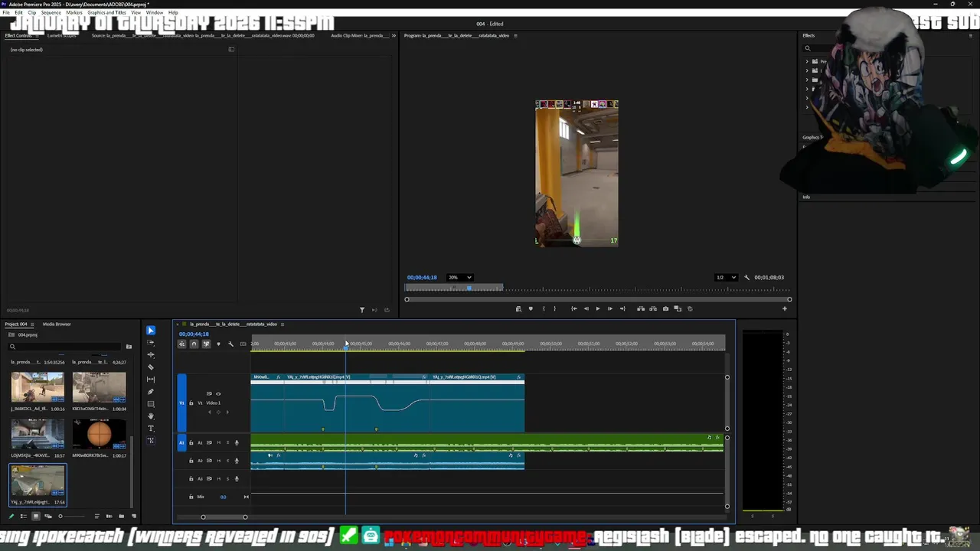Select the orange scope clip thumbnail
980x551 pixels.
point(99,435)
